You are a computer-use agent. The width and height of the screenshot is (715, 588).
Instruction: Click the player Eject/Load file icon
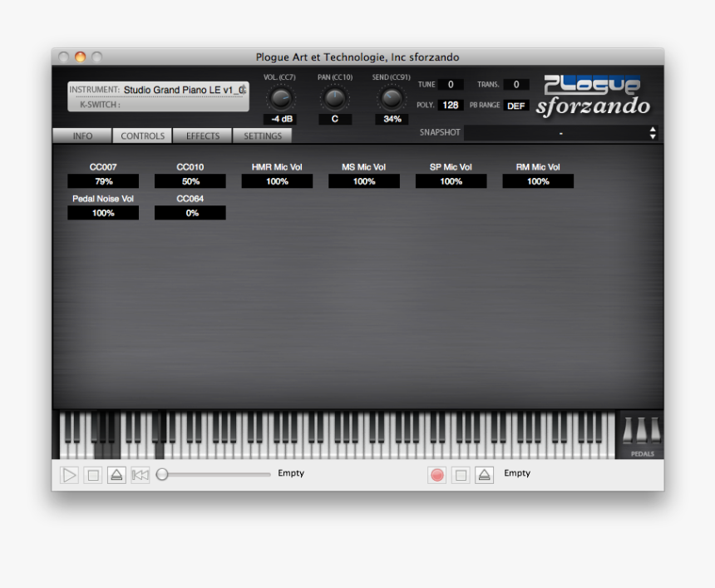coord(116,475)
